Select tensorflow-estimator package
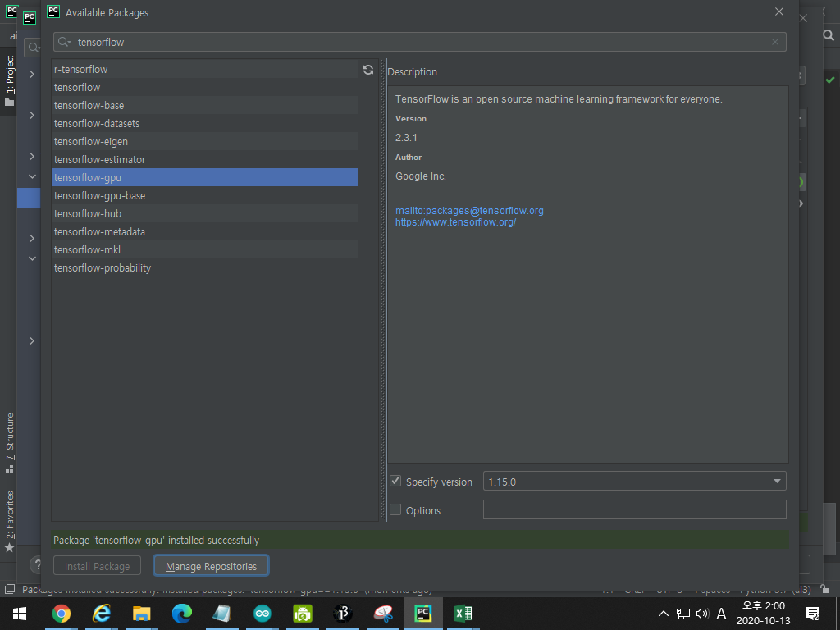The height and width of the screenshot is (630, 840). (x=204, y=160)
